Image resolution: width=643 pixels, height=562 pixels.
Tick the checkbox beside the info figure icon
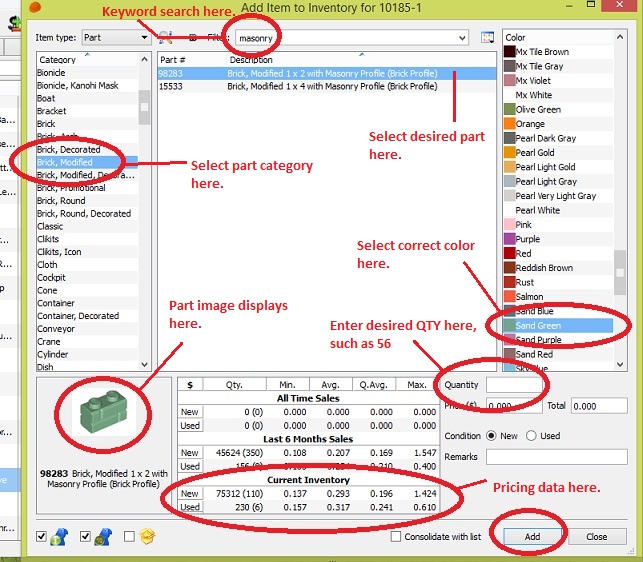[41, 536]
